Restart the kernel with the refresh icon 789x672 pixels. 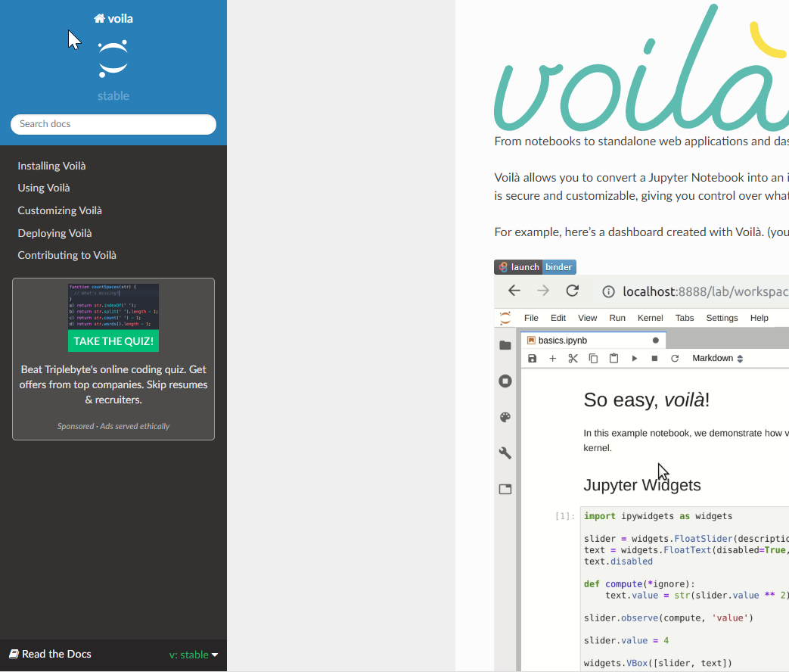675,357
